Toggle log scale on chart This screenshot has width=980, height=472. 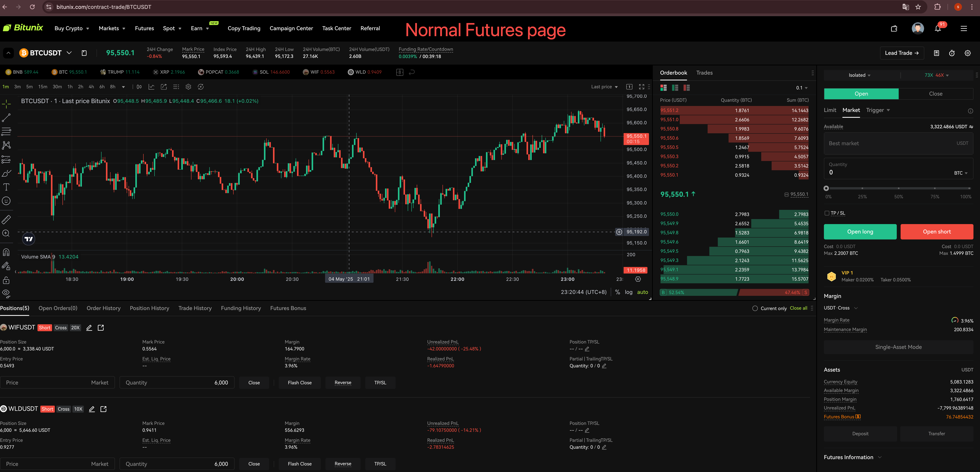(628, 292)
